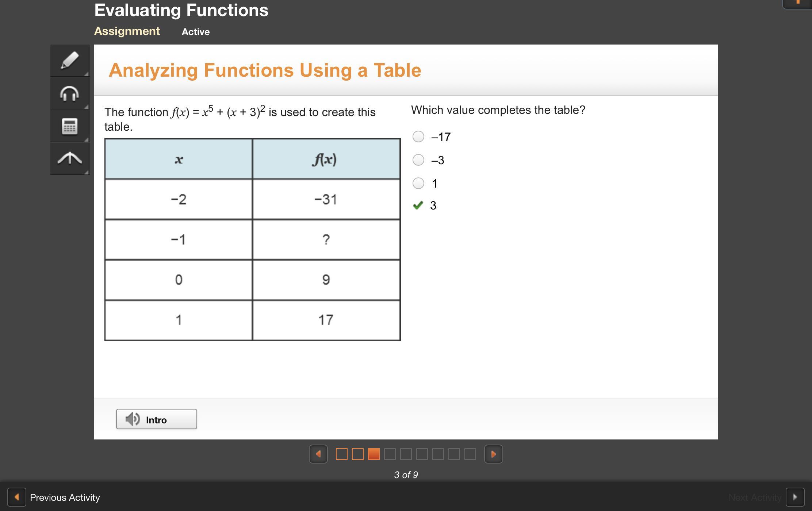Viewport: 812px width, 511px height.
Task: Select the pencil highlighter tool
Action: pyautogui.click(x=70, y=61)
